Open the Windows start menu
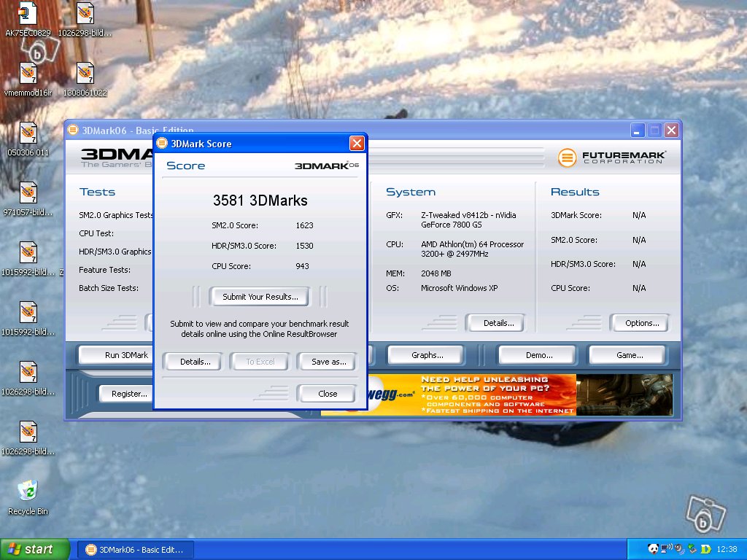 (x=34, y=550)
